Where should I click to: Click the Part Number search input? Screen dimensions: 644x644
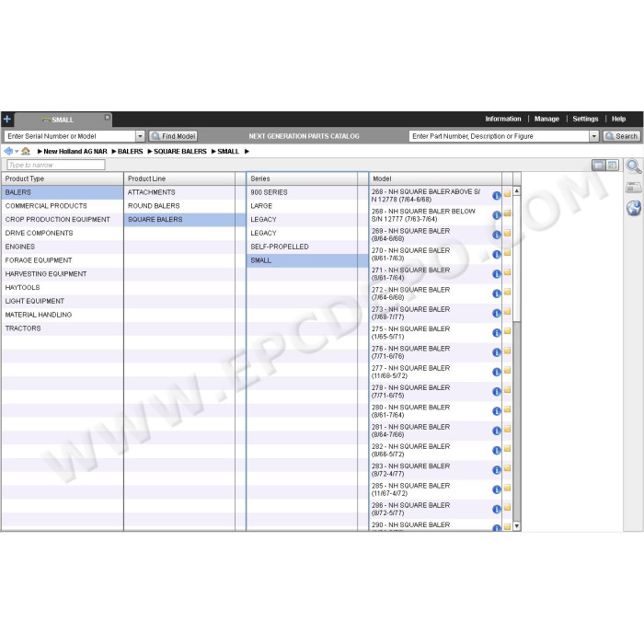(x=499, y=136)
